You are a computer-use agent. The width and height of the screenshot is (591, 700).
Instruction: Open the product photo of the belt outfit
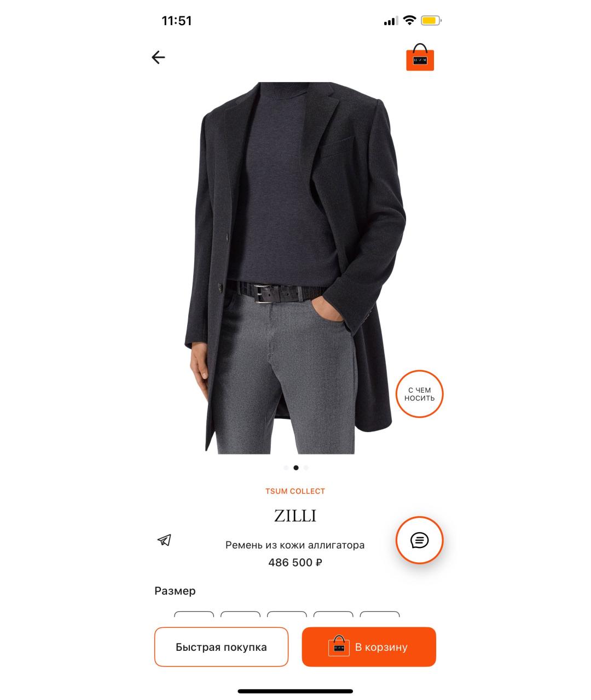click(x=296, y=268)
